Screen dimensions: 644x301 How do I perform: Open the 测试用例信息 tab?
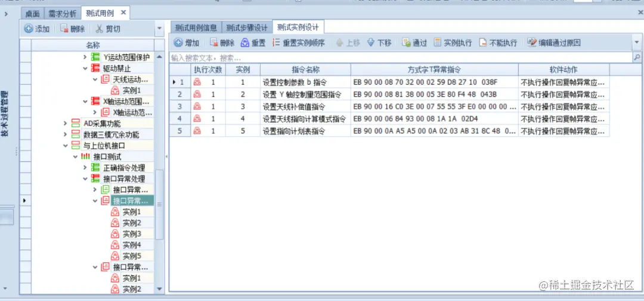[196, 27]
